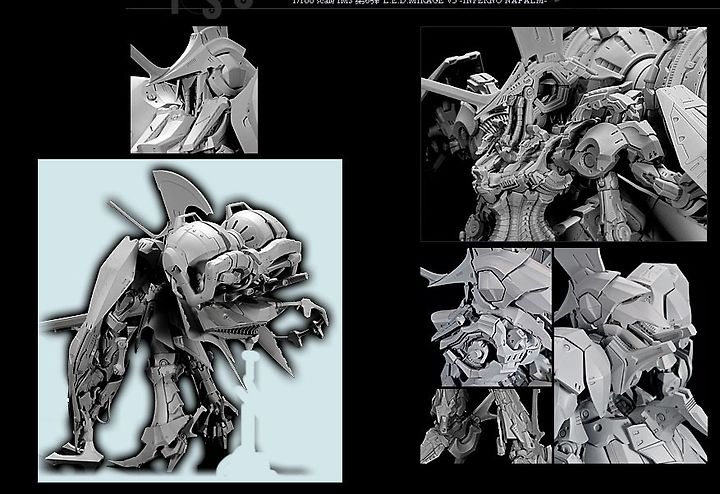
Task: Open the small head close-up render above the blue panel
Action: click(x=194, y=90)
